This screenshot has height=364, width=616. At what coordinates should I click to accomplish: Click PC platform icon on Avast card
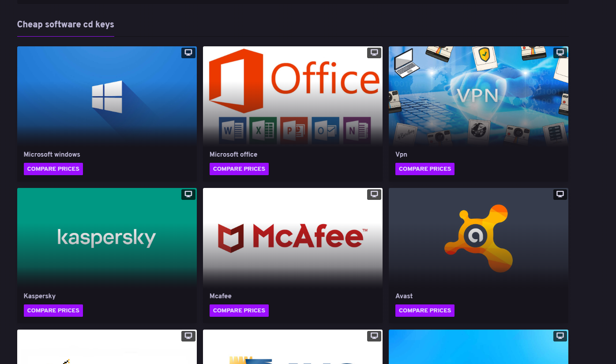(560, 195)
